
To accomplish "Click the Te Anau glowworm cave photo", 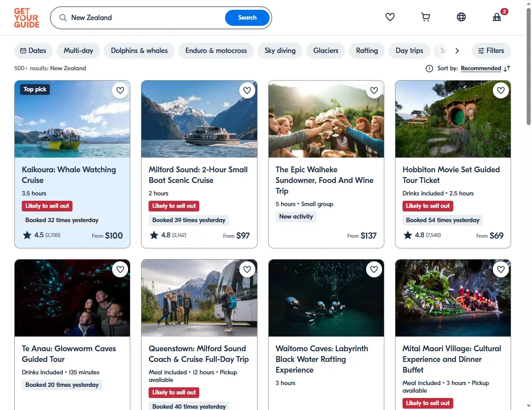I will (x=72, y=298).
